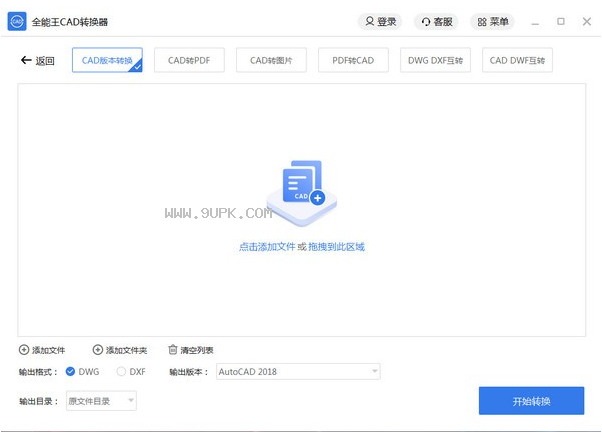This screenshot has height=432, width=602.
Task: Click the back arrow icon
Action: pos(26,60)
